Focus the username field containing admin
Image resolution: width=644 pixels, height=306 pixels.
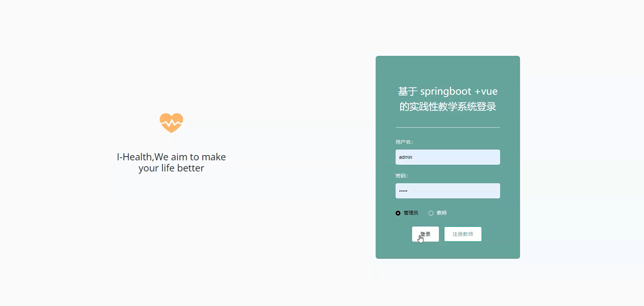[448, 157]
